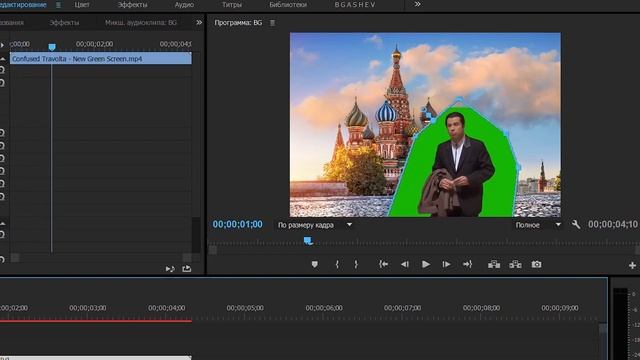Show overflow workspaces with the double chevron
Viewport: 640px width, 360px height.
click(x=417, y=4)
